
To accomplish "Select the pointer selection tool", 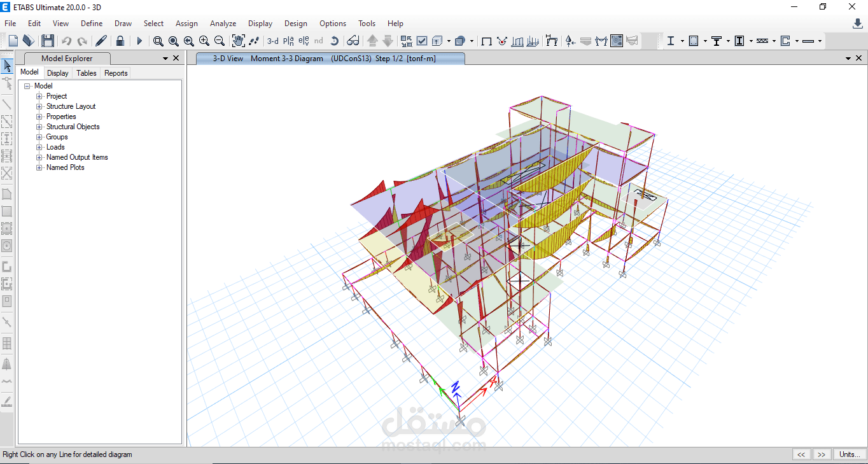I will (x=7, y=66).
